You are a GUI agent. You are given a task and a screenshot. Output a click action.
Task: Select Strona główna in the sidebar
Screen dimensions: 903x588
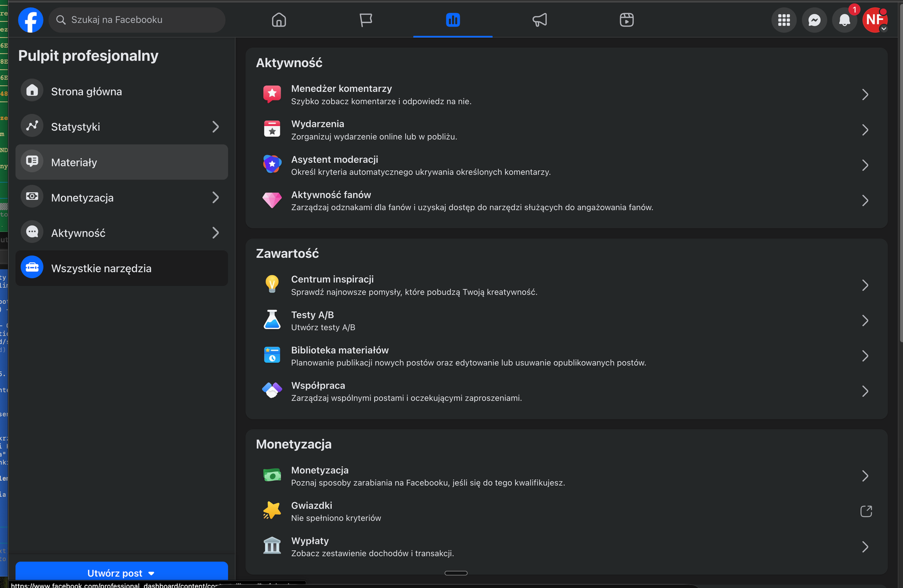(121, 91)
